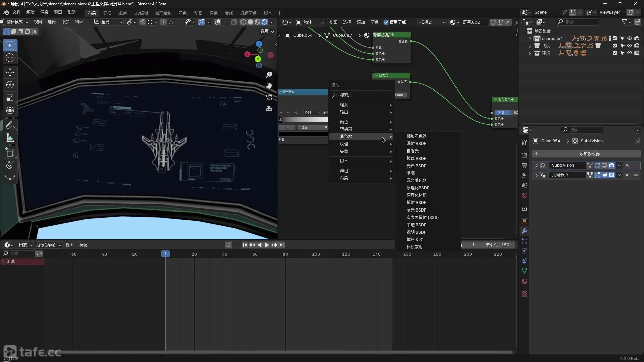Open the 文件 menu
Image resolution: width=644 pixels, height=362 pixels.
click(x=17, y=12)
